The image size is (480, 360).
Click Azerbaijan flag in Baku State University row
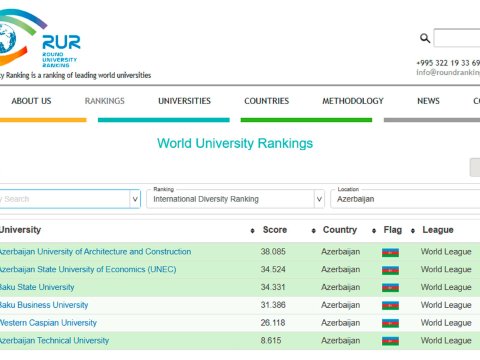coord(390,287)
